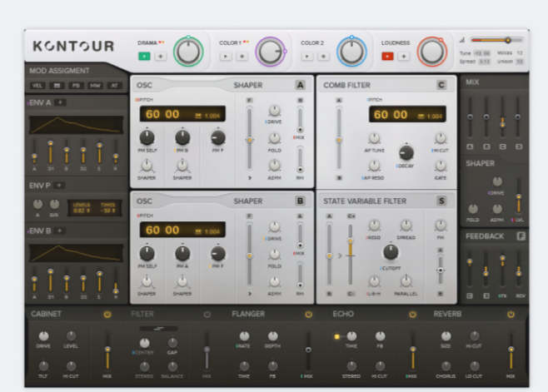Click the LOUDNESS macro knob with red ring
The width and height of the screenshot is (548, 392).
[x=432, y=52]
